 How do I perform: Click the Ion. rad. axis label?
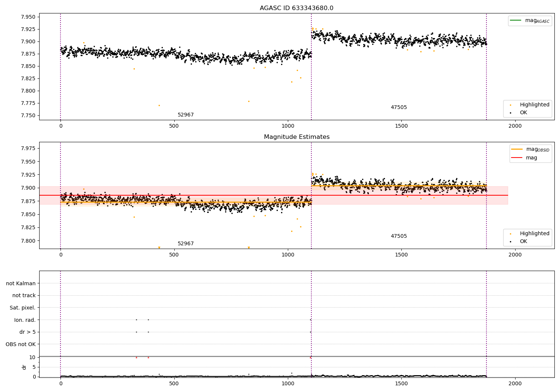click(25, 320)
